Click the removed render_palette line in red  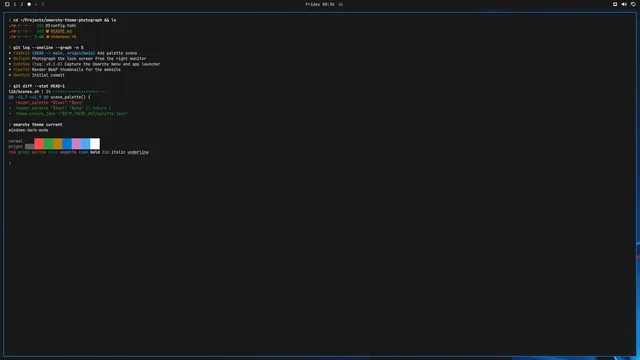[46, 103]
